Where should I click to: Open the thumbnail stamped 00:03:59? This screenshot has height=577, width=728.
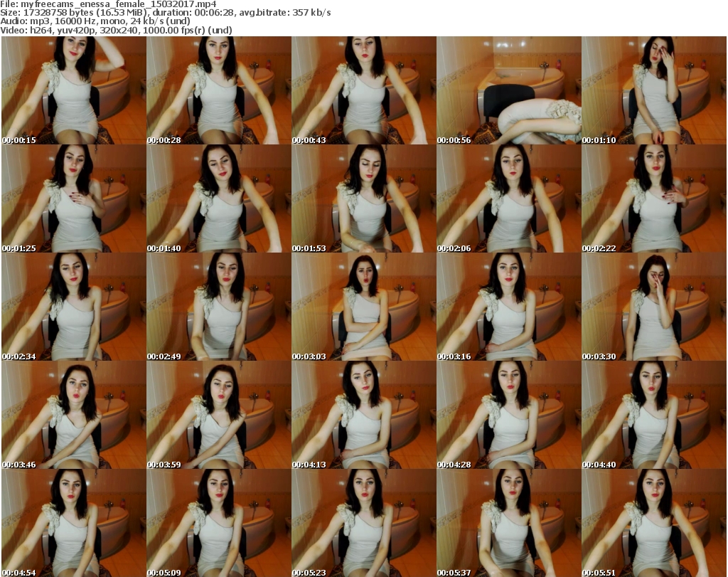click(x=219, y=415)
